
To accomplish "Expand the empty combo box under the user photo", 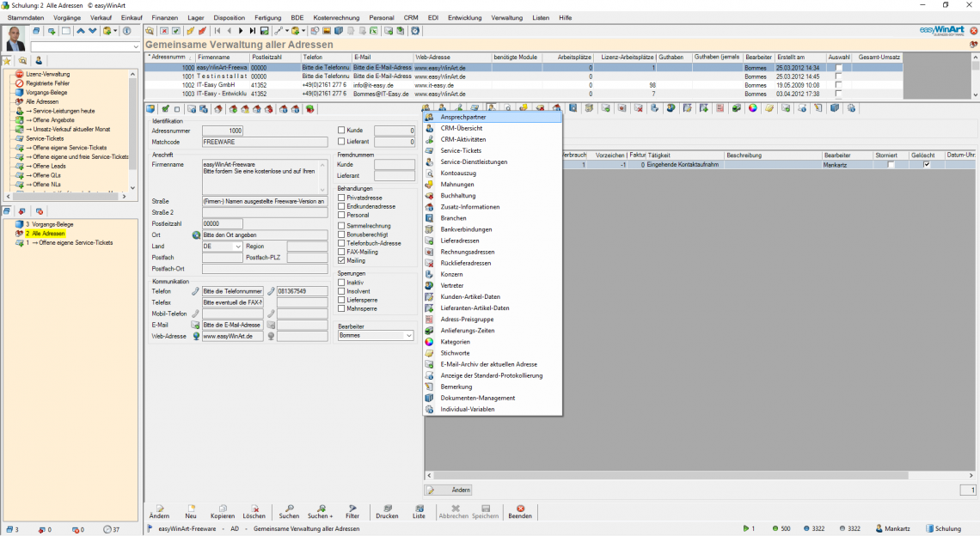I will (134, 47).
